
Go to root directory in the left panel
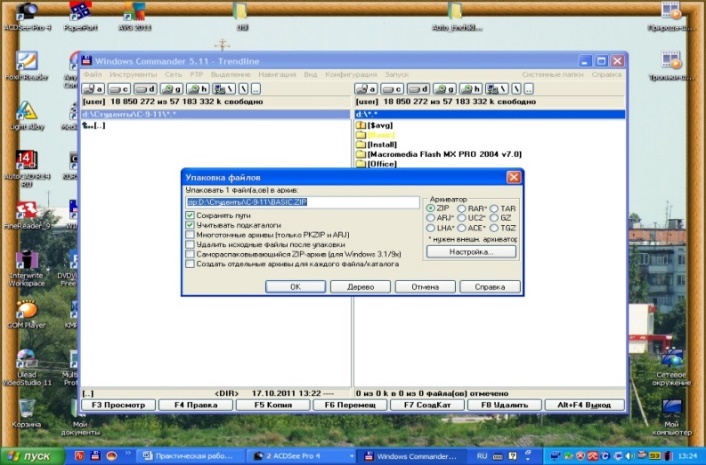click(243, 89)
